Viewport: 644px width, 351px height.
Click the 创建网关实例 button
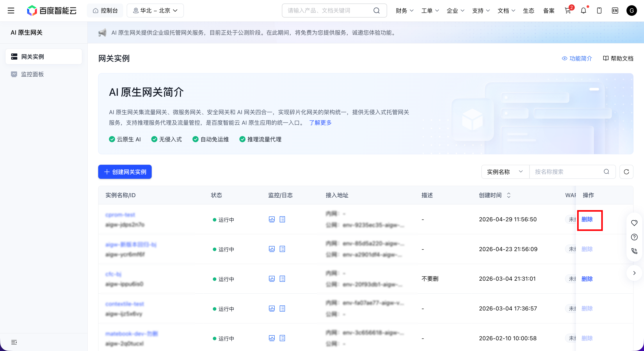click(x=125, y=172)
